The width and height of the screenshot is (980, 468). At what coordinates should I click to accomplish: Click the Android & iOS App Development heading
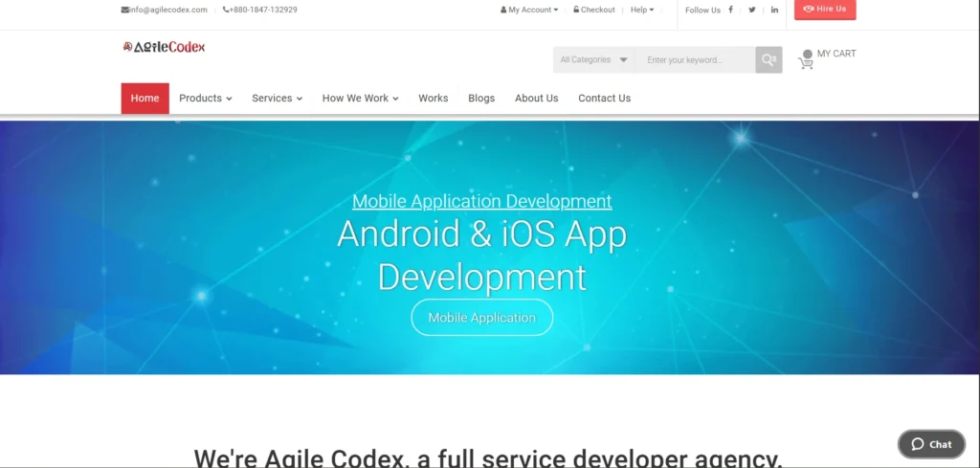click(482, 255)
